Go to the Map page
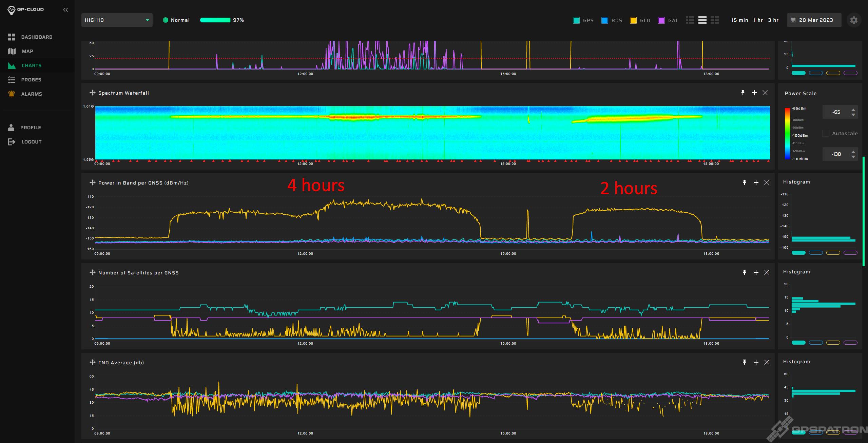 tap(27, 51)
